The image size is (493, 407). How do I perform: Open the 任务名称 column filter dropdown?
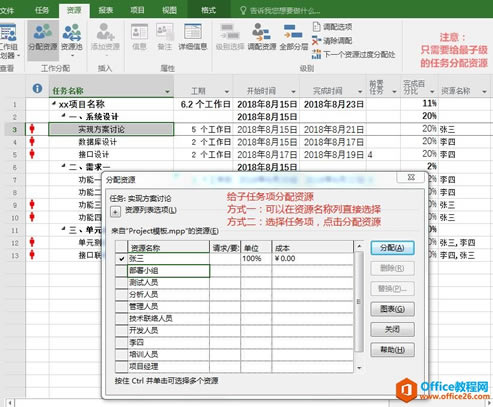167,91
